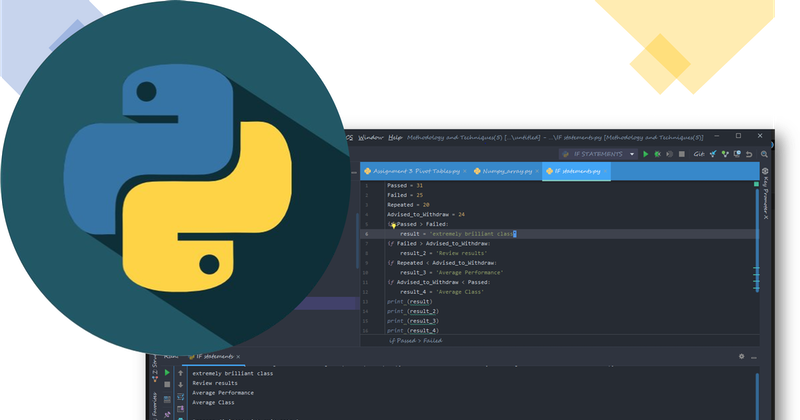This screenshot has width=800, height=420.
Task: Open Run panel settings gear icon
Action: point(741,357)
